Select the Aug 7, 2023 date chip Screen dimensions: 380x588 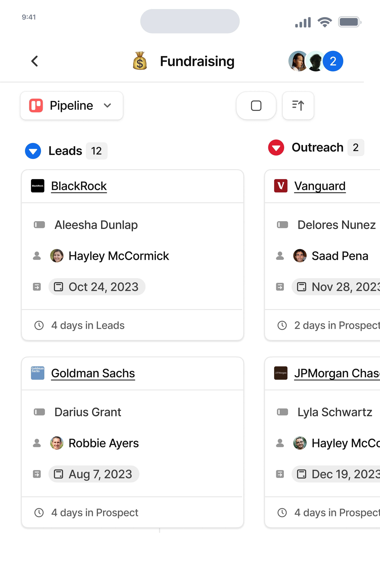pos(94,474)
